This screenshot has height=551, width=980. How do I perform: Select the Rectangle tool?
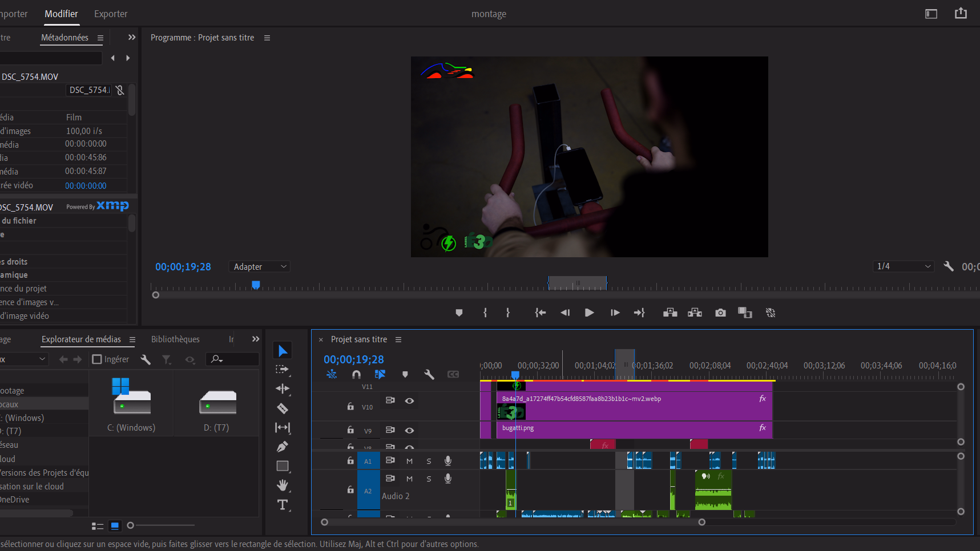pyautogui.click(x=282, y=466)
